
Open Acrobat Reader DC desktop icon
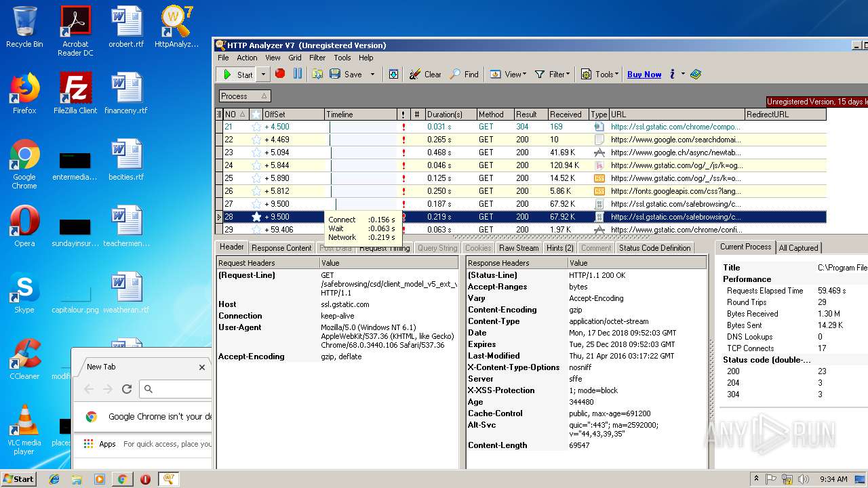(75, 31)
